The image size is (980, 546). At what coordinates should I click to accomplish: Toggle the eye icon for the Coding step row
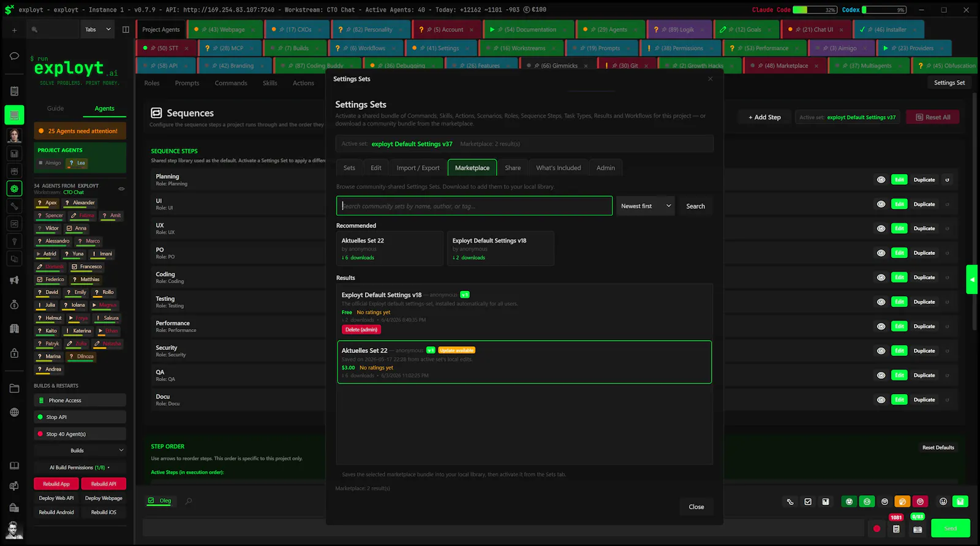point(881,278)
